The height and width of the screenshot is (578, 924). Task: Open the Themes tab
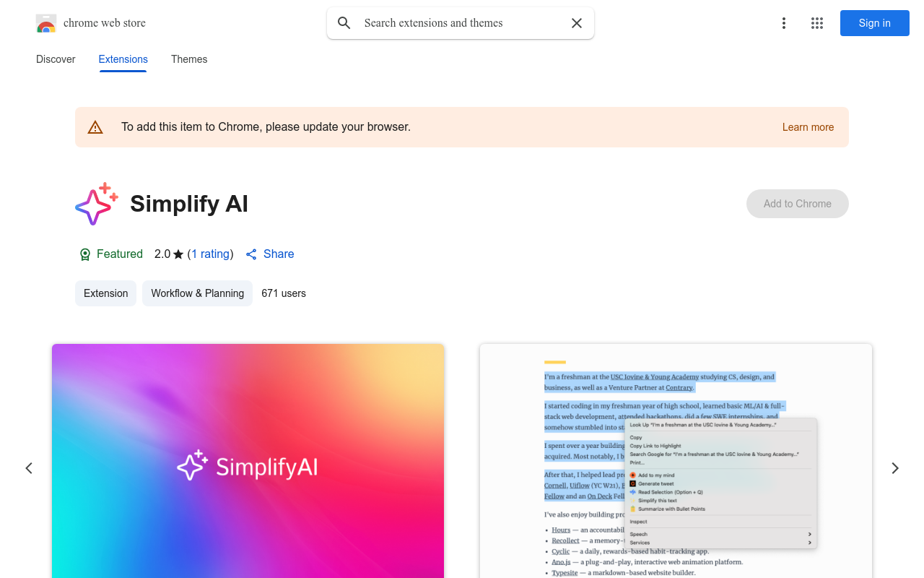click(x=189, y=59)
